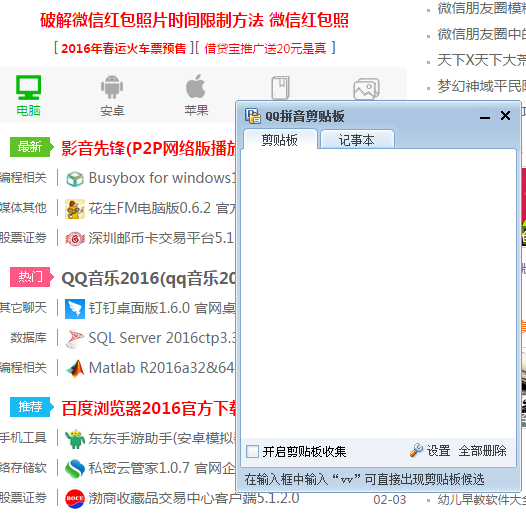Open the 幼儿早教软件大 sidebar link
The image size is (526, 519).
(x=481, y=500)
